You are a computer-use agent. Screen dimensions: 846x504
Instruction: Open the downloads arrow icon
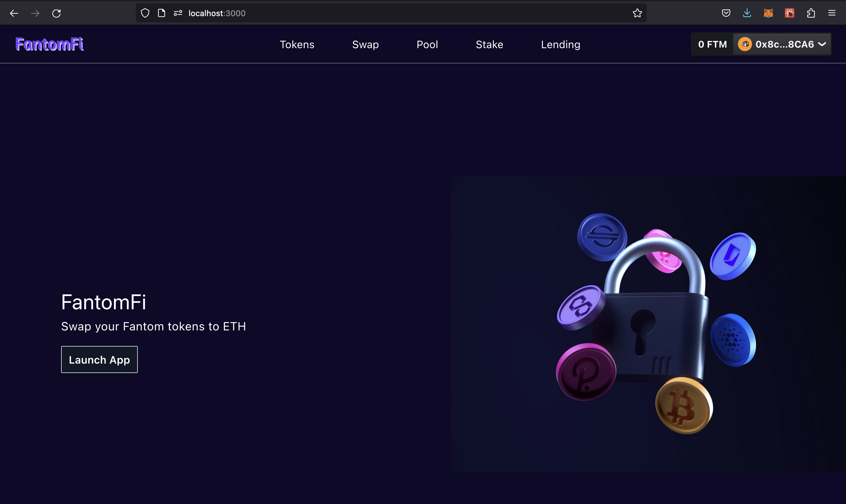(747, 13)
